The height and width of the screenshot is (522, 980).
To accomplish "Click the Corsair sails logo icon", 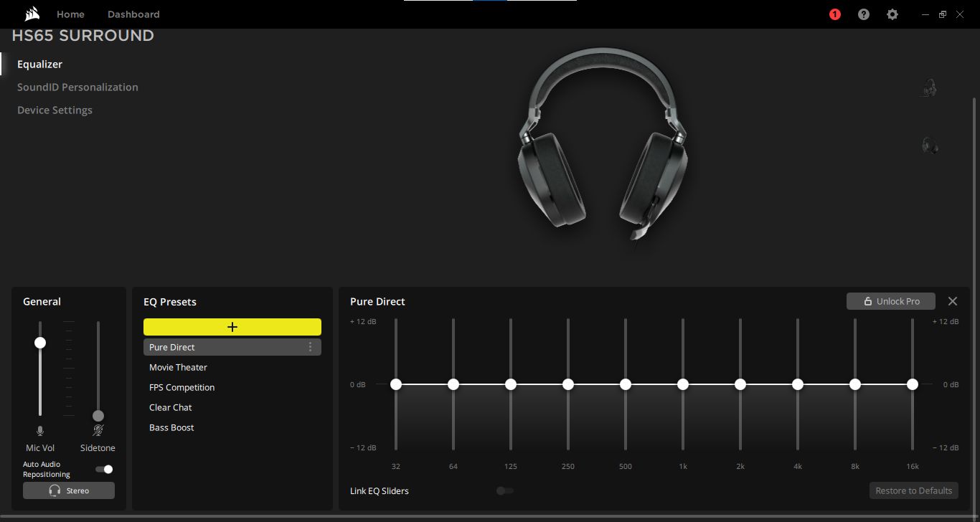I will [x=32, y=14].
